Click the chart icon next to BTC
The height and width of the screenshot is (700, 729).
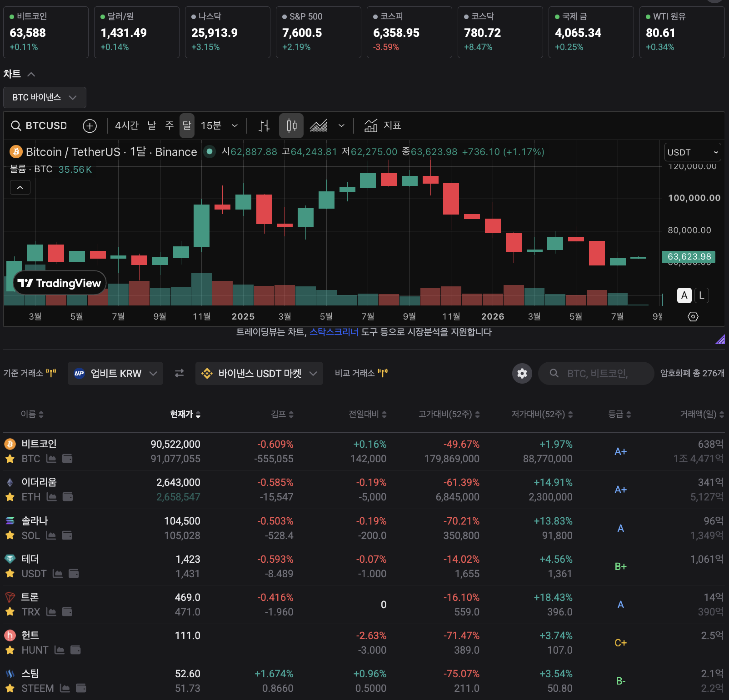pyautogui.click(x=51, y=459)
